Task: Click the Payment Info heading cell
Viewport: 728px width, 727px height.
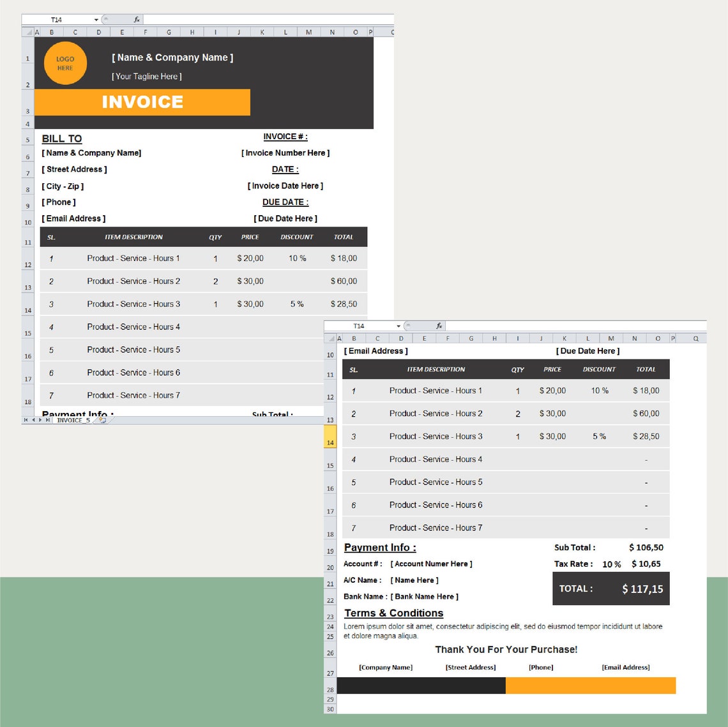Action: (x=379, y=547)
